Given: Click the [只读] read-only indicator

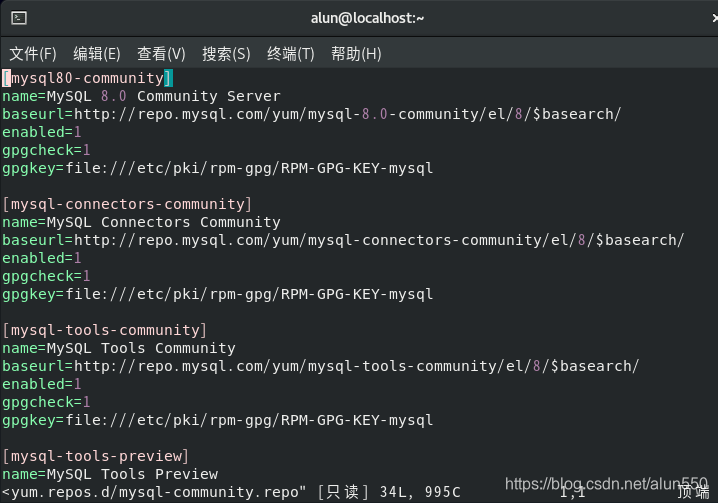Looking at the screenshot, I should [343, 492].
